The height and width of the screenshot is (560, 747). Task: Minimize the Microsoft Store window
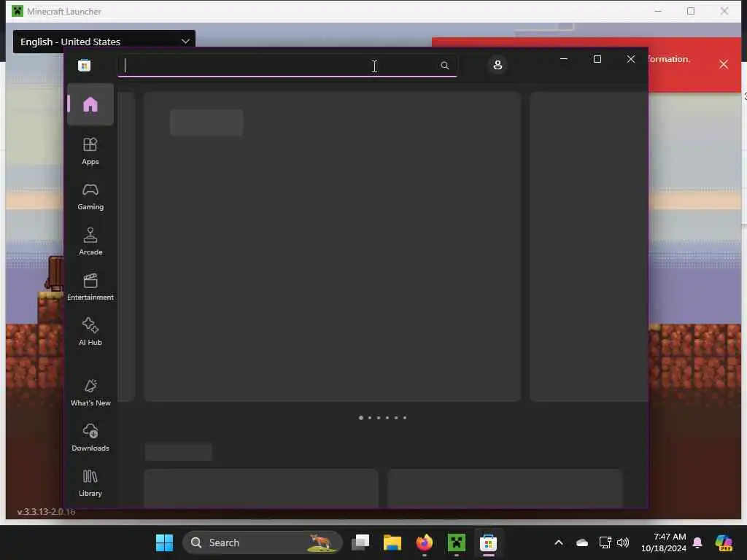point(564,59)
